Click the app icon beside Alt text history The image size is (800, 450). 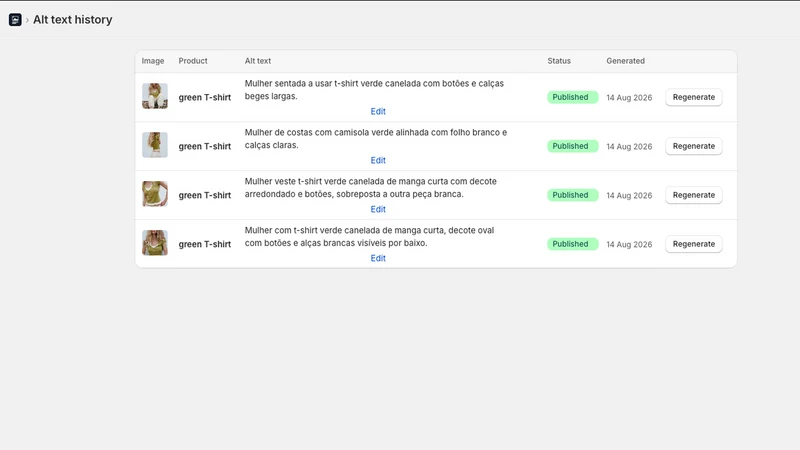[x=15, y=19]
